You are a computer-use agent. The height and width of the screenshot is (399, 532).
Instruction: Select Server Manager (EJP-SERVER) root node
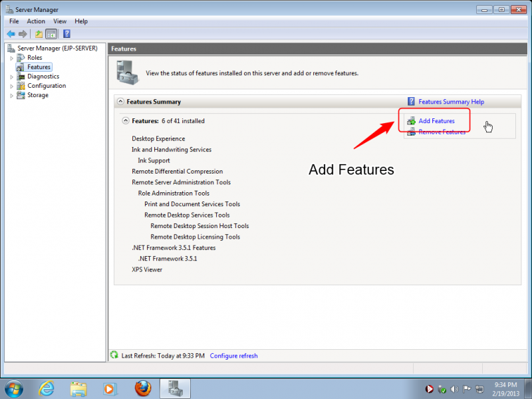pos(57,48)
